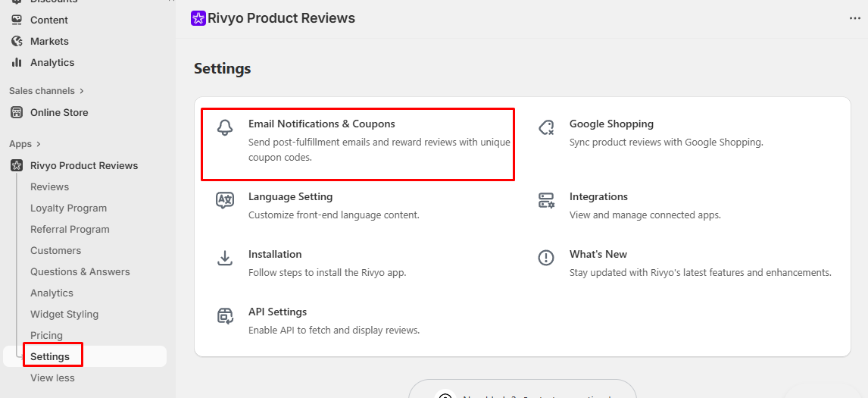
Task: Open API Settings option
Action: (277, 312)
